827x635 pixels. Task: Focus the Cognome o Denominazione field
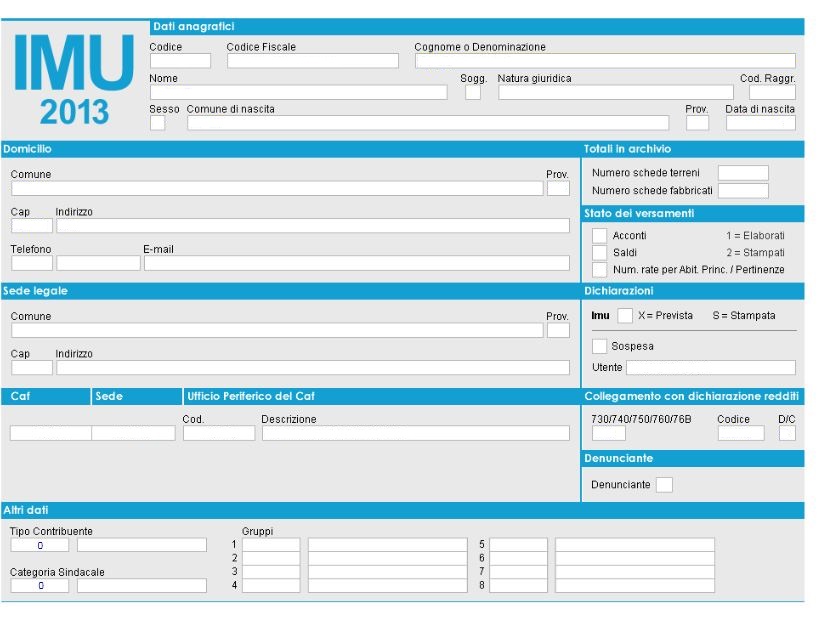tap(605, 61)
